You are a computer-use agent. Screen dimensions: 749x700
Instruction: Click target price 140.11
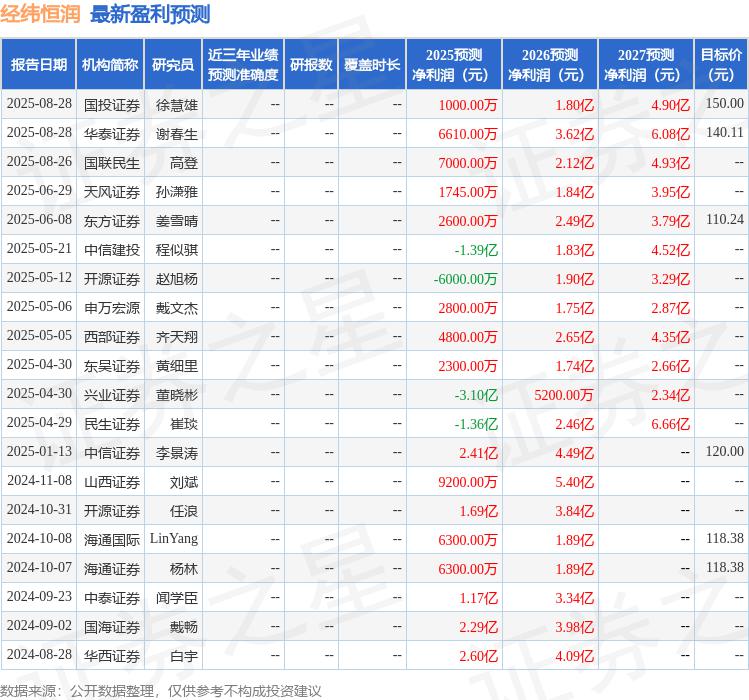click(x=725, y=132)
